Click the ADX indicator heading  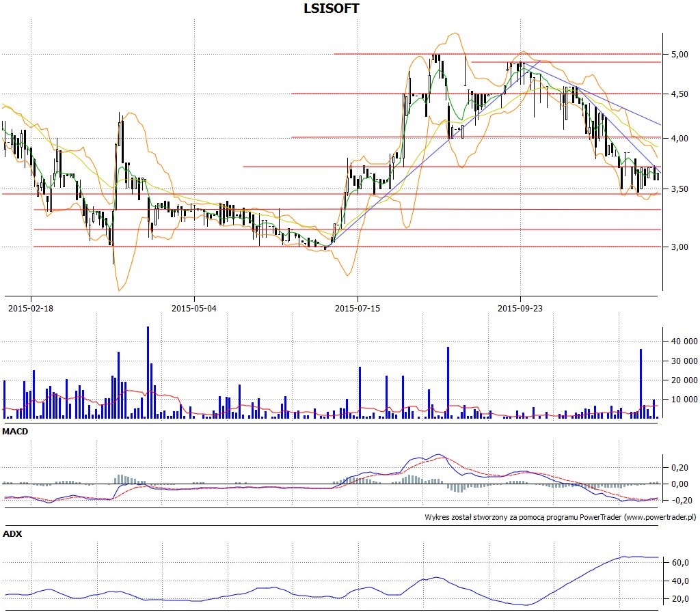click(12, 534)
